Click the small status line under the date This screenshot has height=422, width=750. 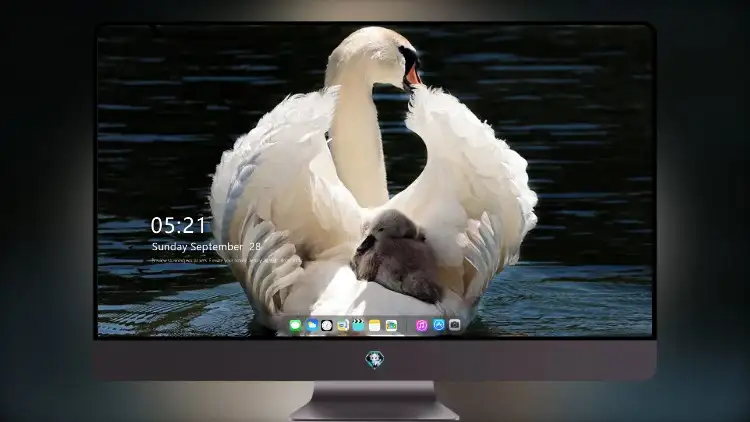click(x=225, y=260)
